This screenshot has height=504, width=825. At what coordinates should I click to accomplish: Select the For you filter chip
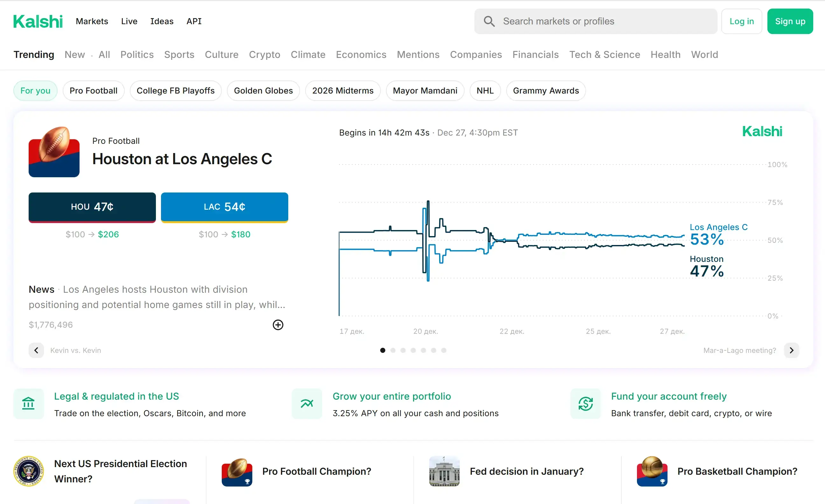[35, 90]
